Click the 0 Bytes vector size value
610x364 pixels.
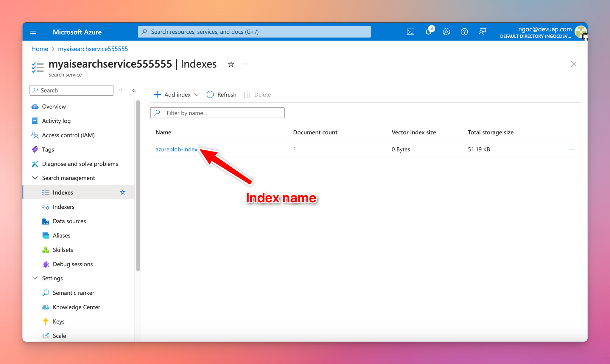[x=401, y=149]
